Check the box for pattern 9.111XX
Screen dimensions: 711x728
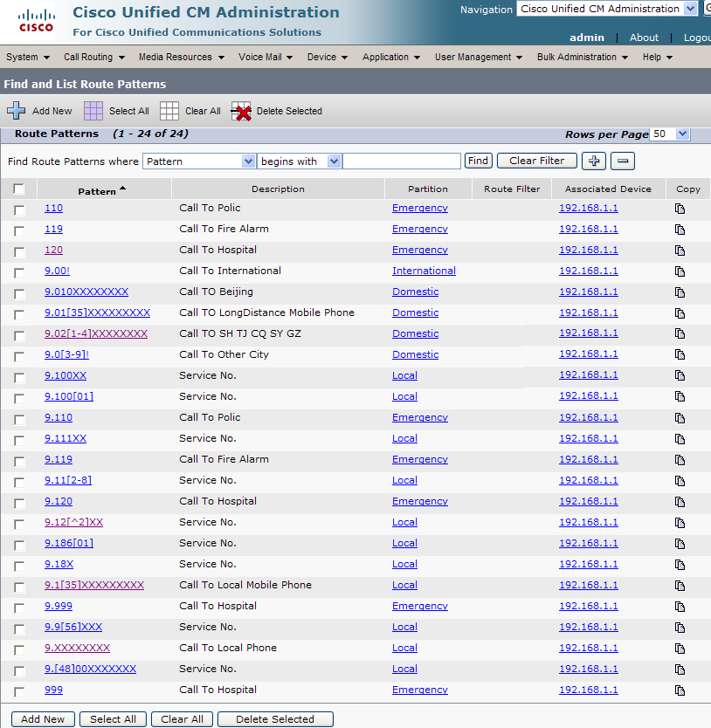pos(19,440)
